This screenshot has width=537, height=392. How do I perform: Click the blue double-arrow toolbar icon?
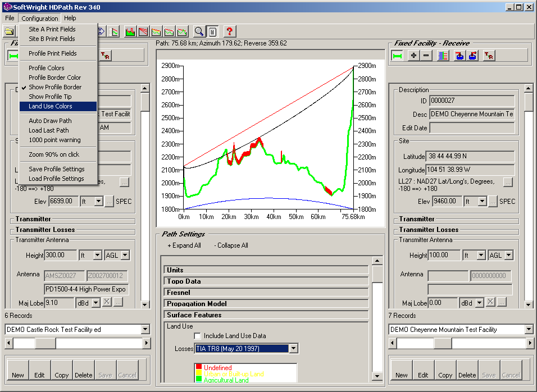[101, 31]
